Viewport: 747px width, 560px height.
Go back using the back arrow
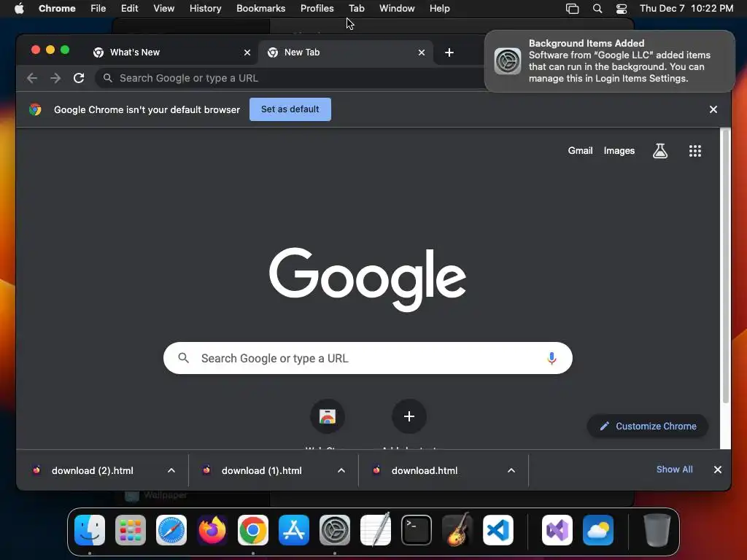(x=32, y=78)
